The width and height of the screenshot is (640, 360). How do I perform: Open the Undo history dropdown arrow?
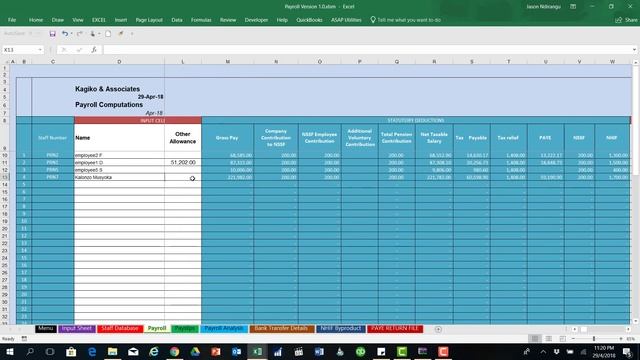pyautogui.click(x=71, y=34)
